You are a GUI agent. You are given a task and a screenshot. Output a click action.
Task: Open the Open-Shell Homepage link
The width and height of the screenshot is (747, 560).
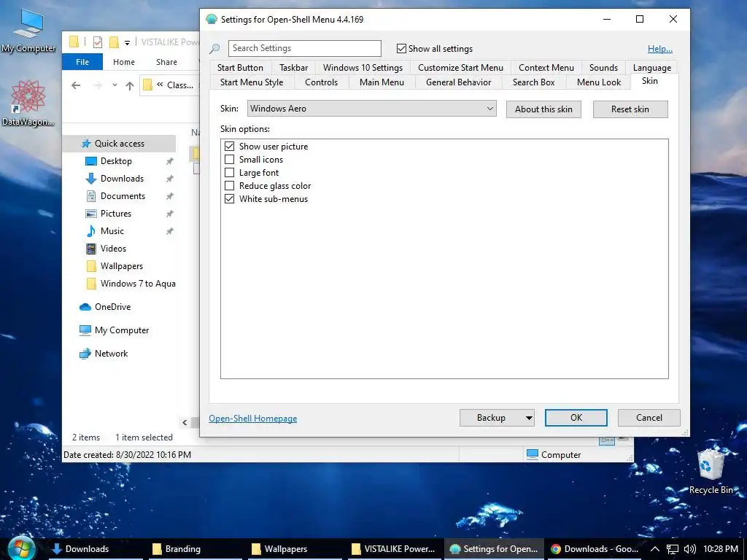(x=252, y=418)
